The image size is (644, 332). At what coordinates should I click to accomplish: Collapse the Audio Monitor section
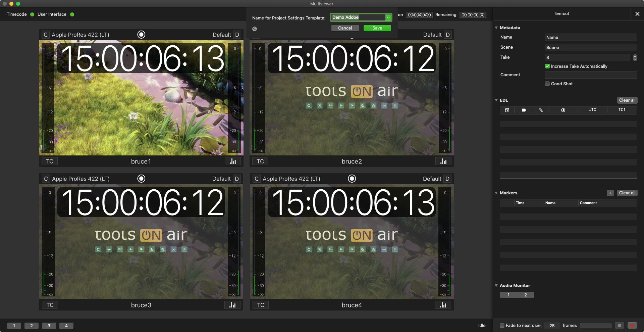tap(496, 285)
